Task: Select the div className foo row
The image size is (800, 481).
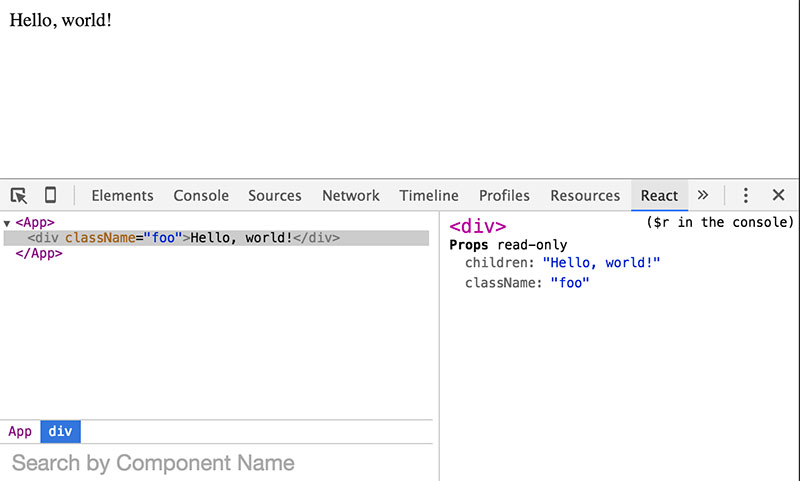Action: coord(216,238)
